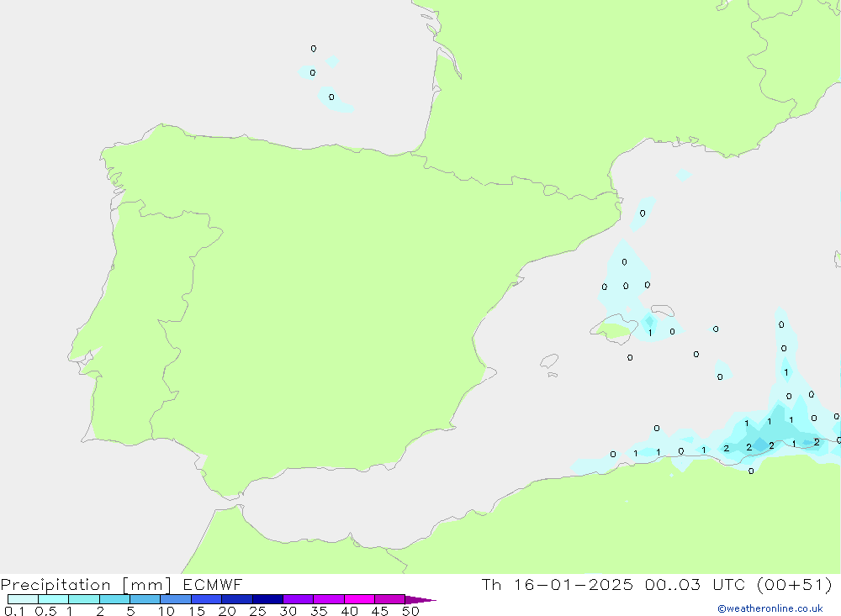Pick the 10–15 mm blue legend swatch

tap(176, 599)
